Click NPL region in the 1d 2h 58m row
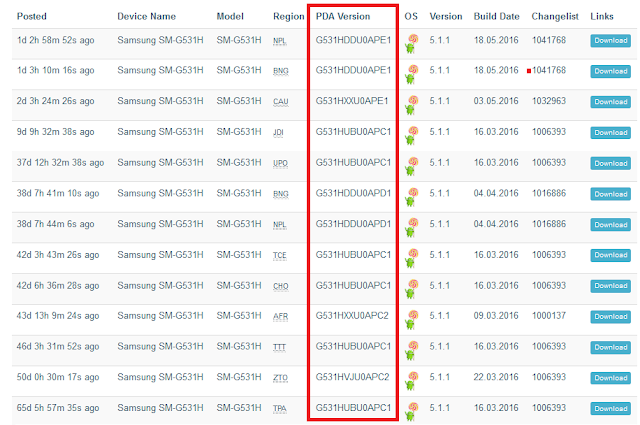 pyautogui.click(x=280, y=41)
